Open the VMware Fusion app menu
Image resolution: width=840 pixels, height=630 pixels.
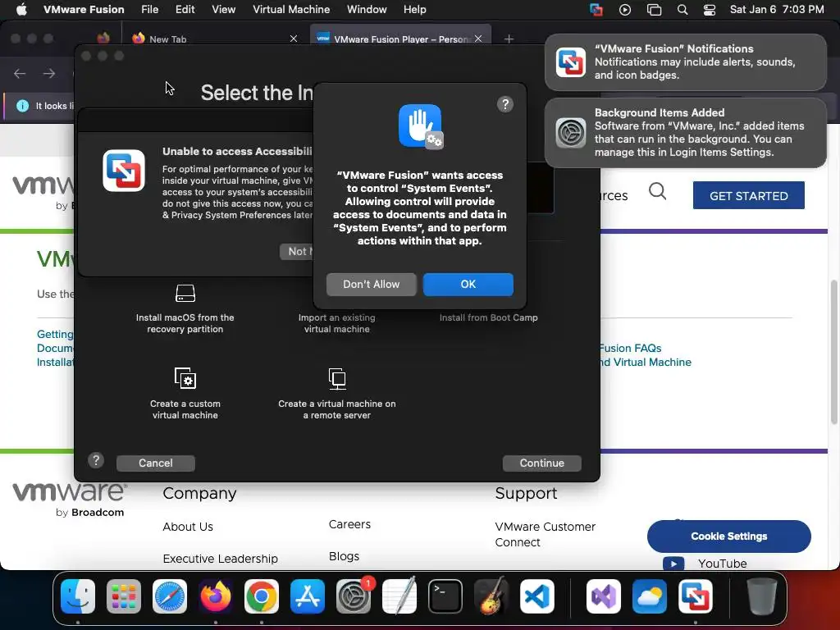pyautogui.click(x=84, y=10)
